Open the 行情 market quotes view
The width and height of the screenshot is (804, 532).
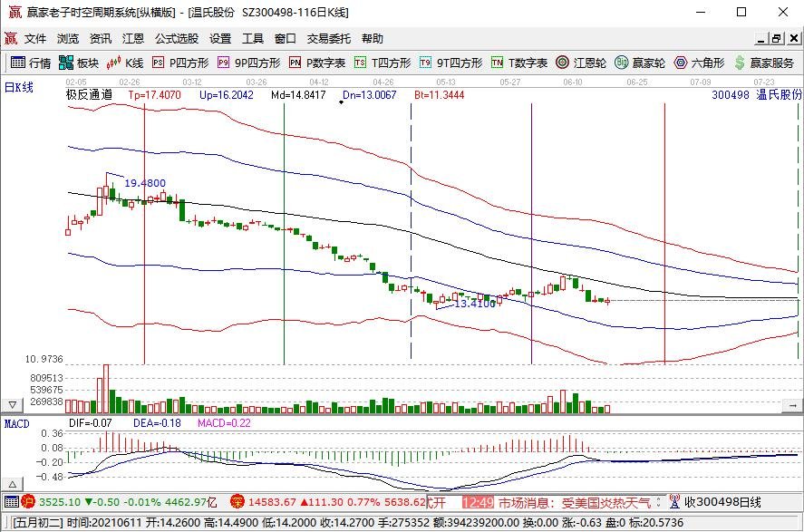point(31,63)
